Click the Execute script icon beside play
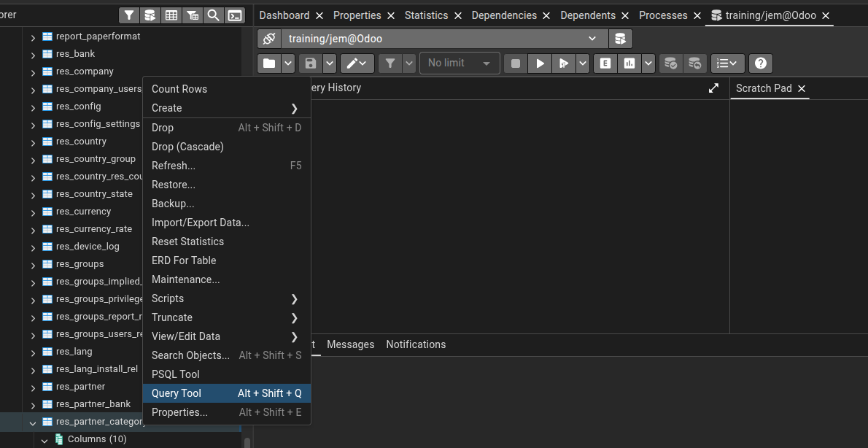This screenshot has height=448, width=868. [x=564, y=63]
